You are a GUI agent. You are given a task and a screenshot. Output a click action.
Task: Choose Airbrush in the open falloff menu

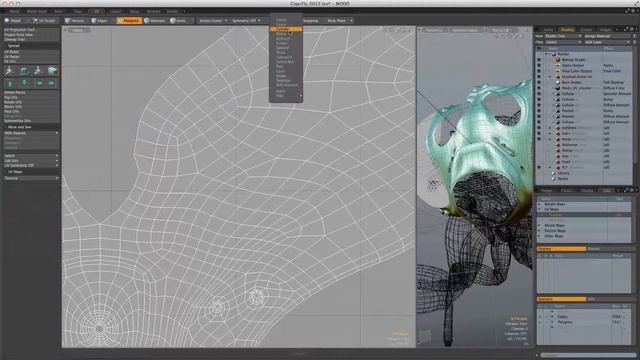pos(286,38)
